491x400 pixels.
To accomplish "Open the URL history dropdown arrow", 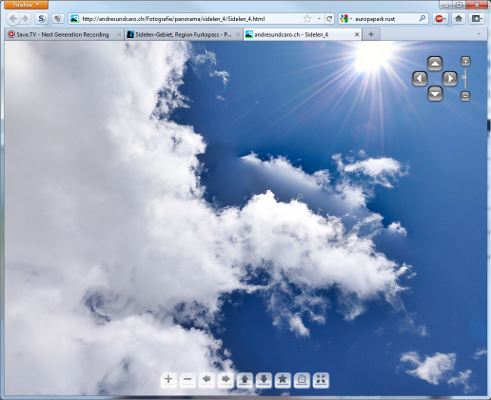I will [319, 19].
